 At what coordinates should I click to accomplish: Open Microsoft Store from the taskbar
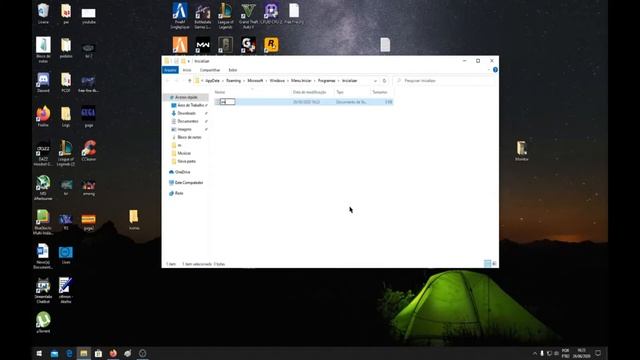point(98,353)
